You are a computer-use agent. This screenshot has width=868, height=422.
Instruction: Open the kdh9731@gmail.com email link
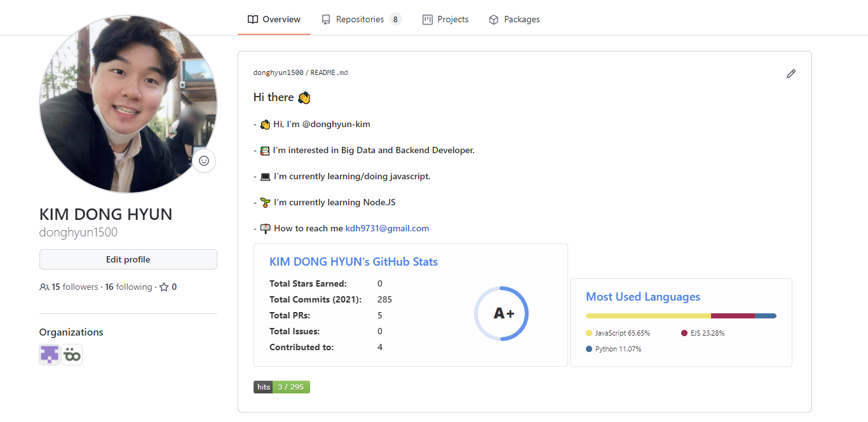[387, 228]
